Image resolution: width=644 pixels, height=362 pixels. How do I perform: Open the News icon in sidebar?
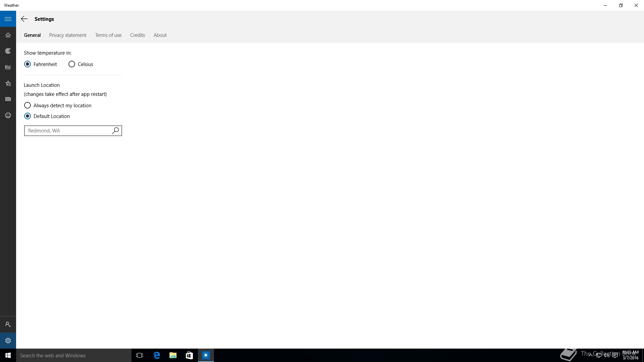[x=8, y=99]
